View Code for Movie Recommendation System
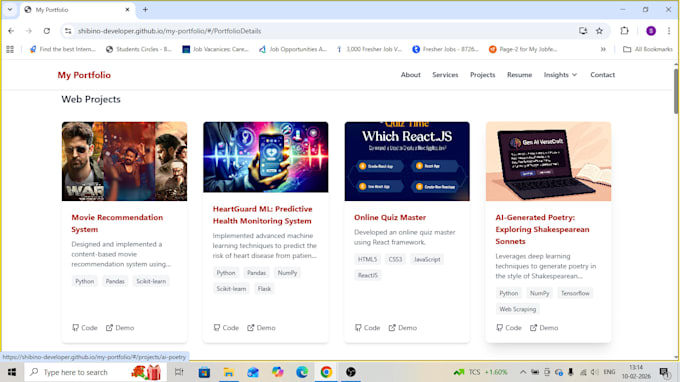 point(85,328)
